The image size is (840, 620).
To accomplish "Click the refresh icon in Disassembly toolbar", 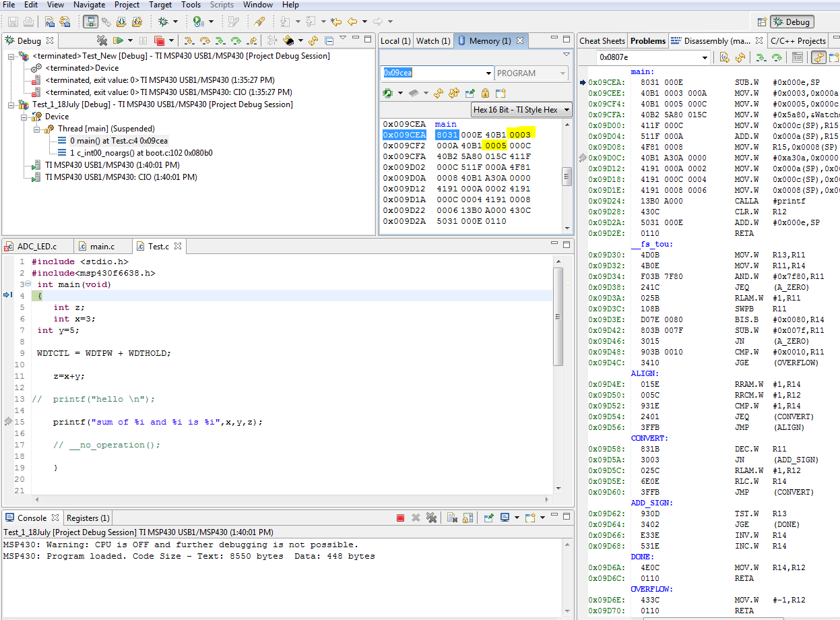I will pos(741,57).
